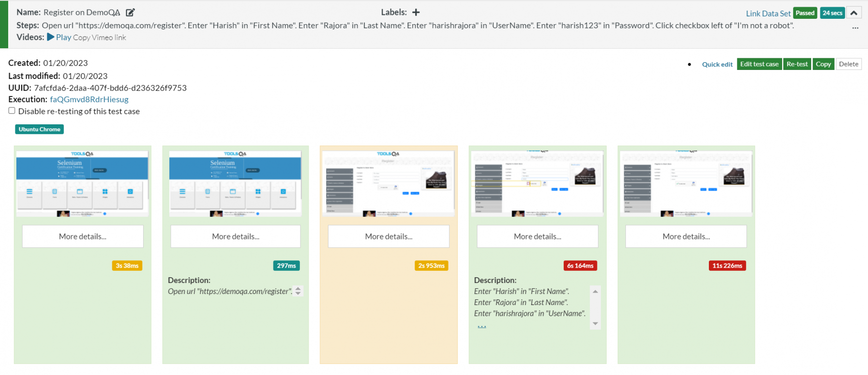Play the test video recording
This screenshot has width=868, height=375.
pos(59,37)
